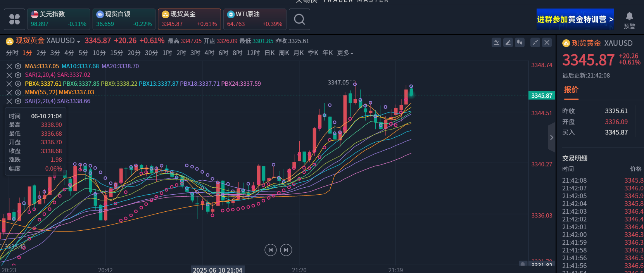Expand the 更多 timeframe dropdown
Viewport: 644px width, 273px height.
[x=345, y=53]
